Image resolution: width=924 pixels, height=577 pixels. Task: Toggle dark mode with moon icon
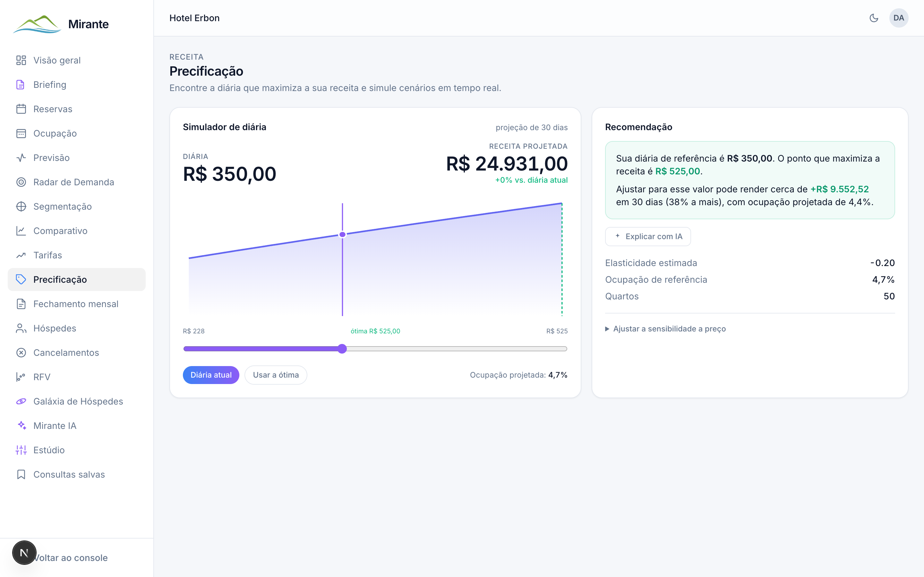[874, 18]
